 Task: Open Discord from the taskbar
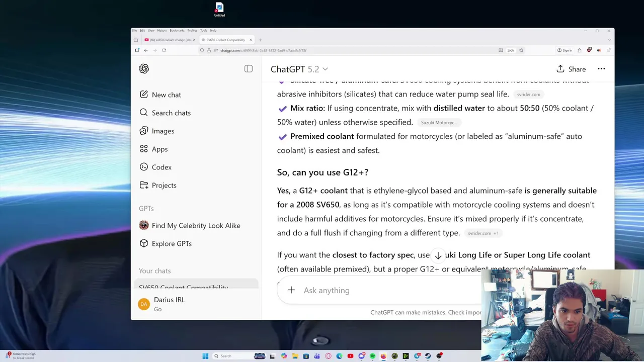tap(362, 356)
